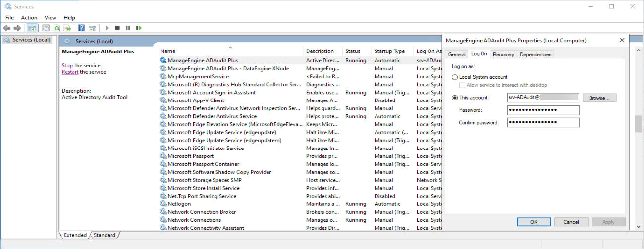Click the Browse... button

599,98
